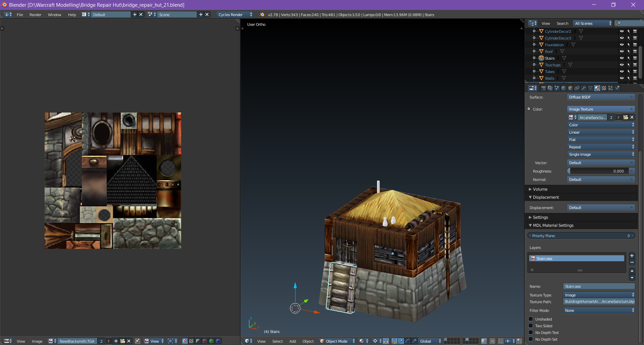The height and width of the screenshot is (345, 644).
Task: Toggle snap magnet in 3D view header
Action: pos(500,341)
